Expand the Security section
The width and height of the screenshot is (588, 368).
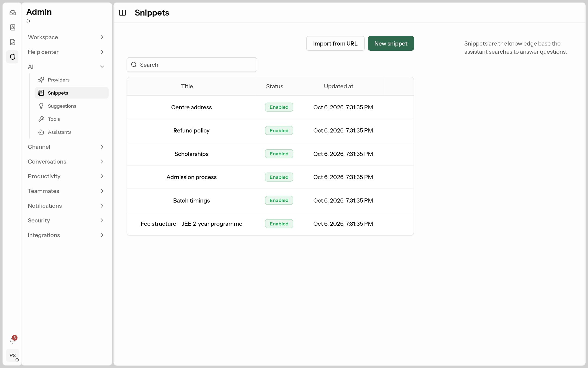click(66, 221)
